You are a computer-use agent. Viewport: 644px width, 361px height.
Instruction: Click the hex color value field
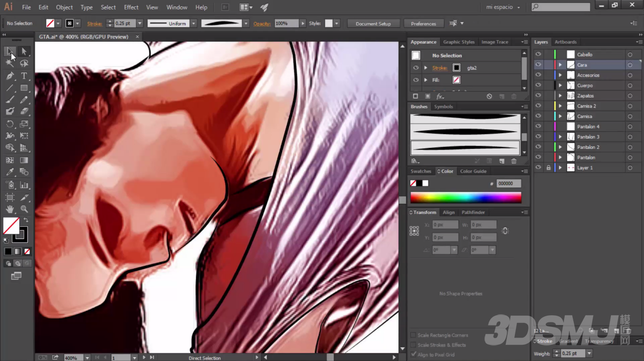pos(508,184)
